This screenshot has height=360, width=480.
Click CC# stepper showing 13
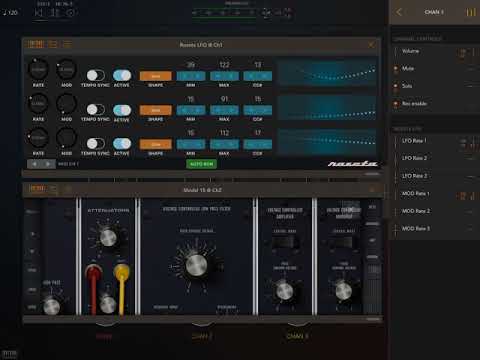[x=258, y=76]
